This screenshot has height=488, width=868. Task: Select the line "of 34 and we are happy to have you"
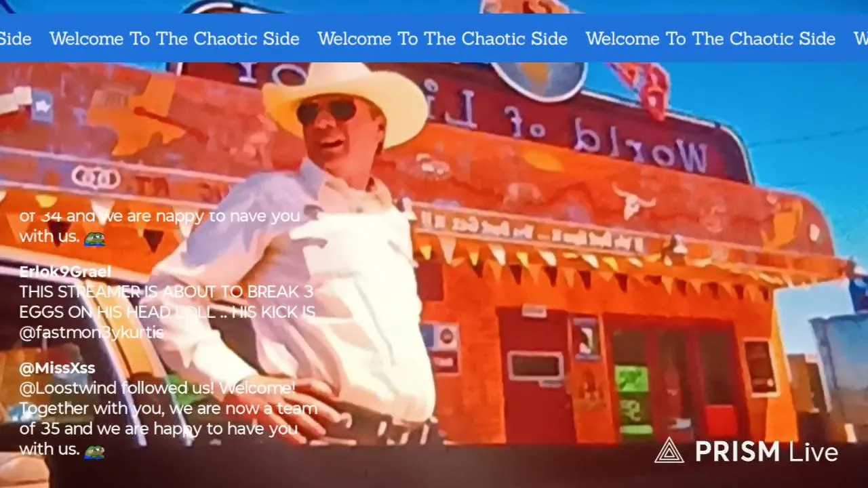point(159,217)
